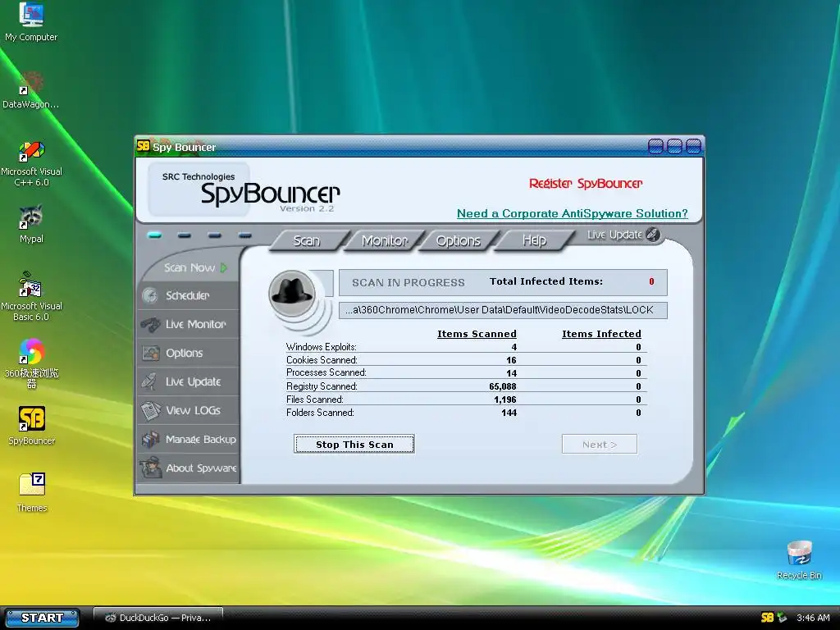Minimize the Spy Bouncer window

(655, 146)
